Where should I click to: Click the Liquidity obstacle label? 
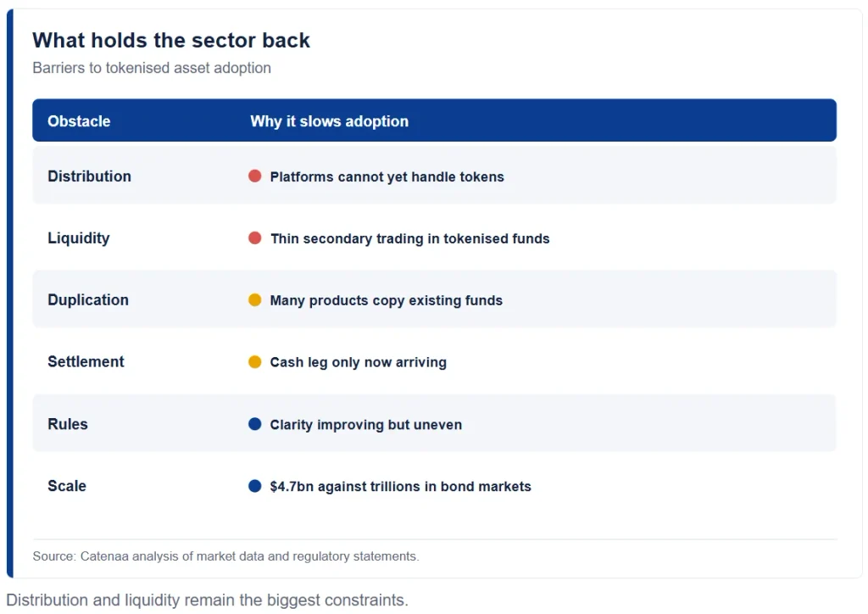(79, 238)
